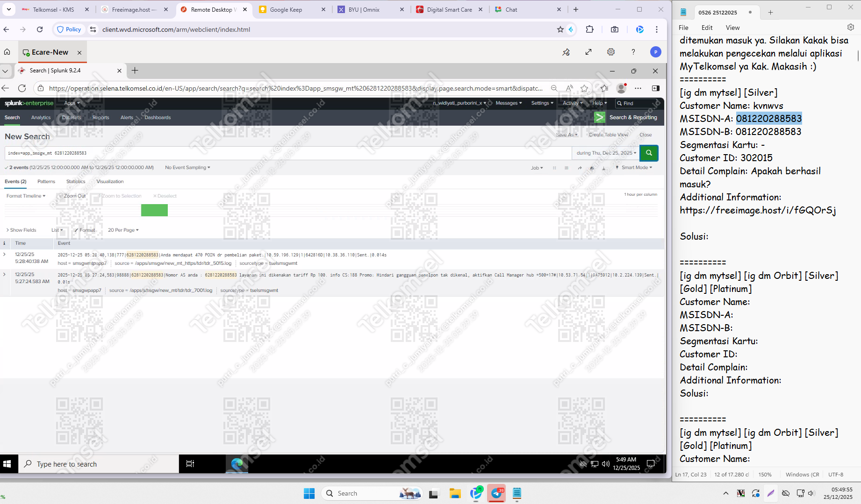
Task: Open remote Task View icon
Action: tap(190, 464)
